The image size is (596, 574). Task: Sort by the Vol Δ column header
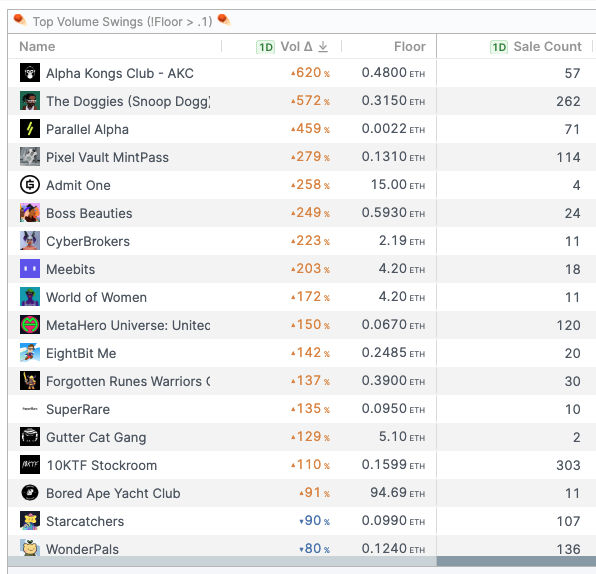(x=296, y=46)
